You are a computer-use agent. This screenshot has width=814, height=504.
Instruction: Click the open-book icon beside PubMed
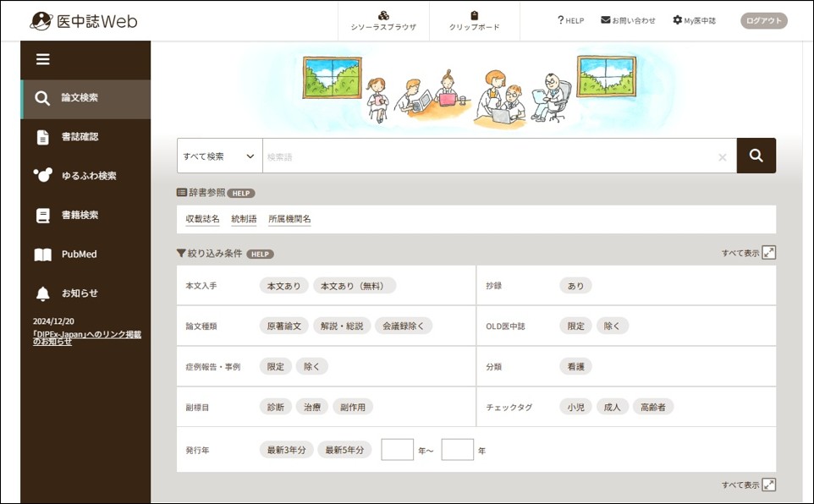point(42,255)
